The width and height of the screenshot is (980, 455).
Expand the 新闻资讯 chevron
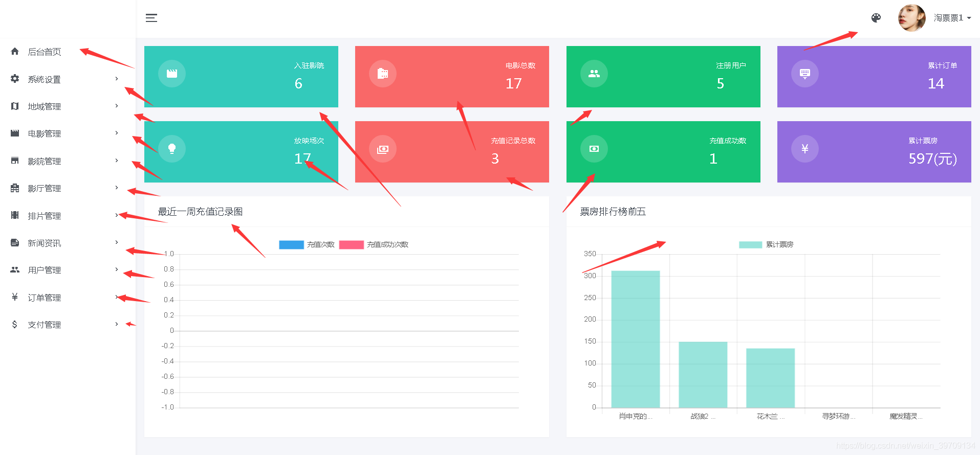pos(117,242)
